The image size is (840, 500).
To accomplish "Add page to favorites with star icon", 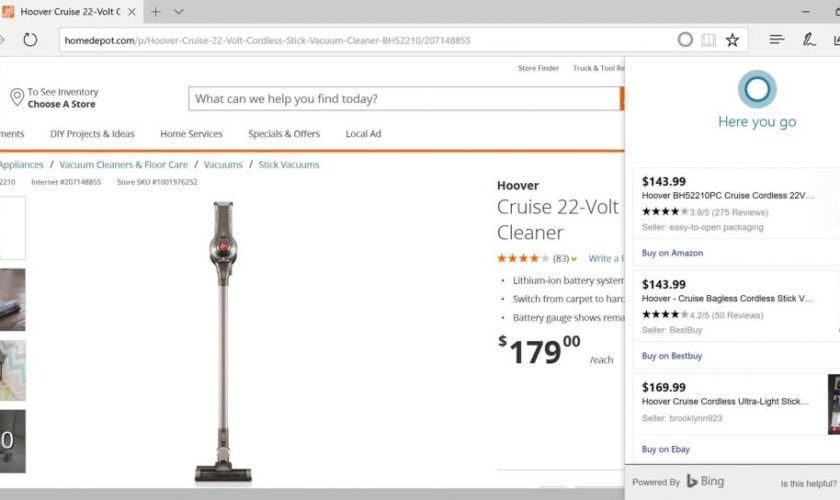I will point(733,40).
